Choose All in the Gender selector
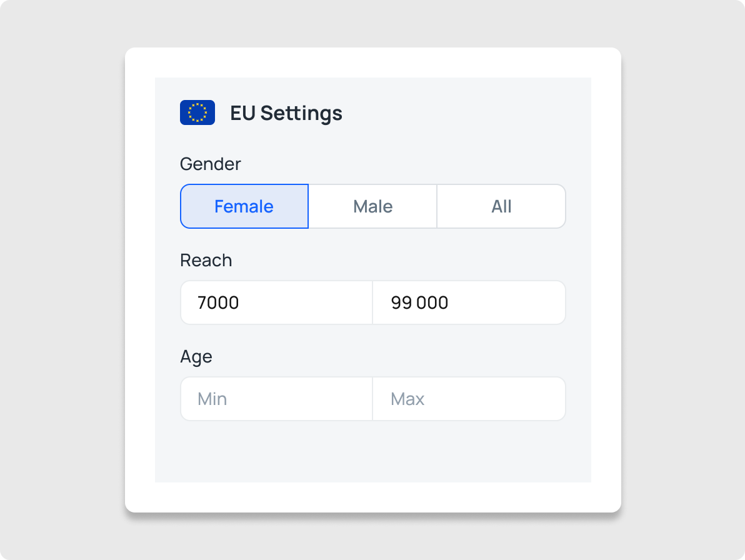The image size is (745, 560). coord(501,206)
